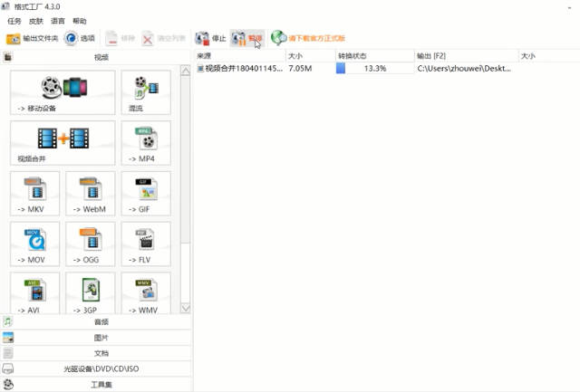
Task: Click the format panel scroll down arrow
Action: click(x=185, y=308)
